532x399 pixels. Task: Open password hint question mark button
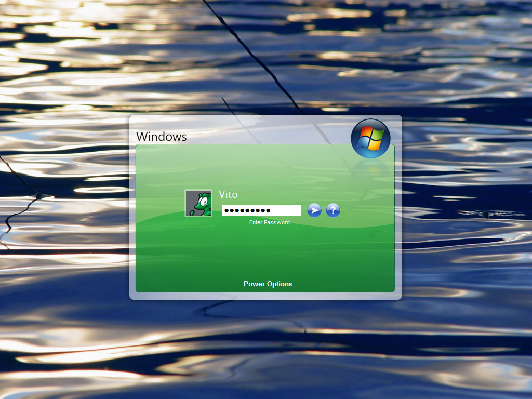point(333,210)
